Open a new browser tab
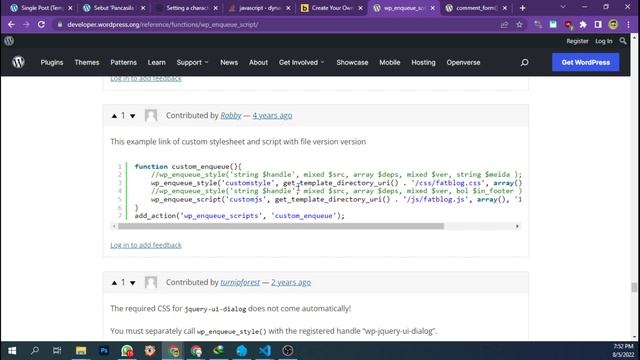 pyautogui.click(x=522, y=8)
